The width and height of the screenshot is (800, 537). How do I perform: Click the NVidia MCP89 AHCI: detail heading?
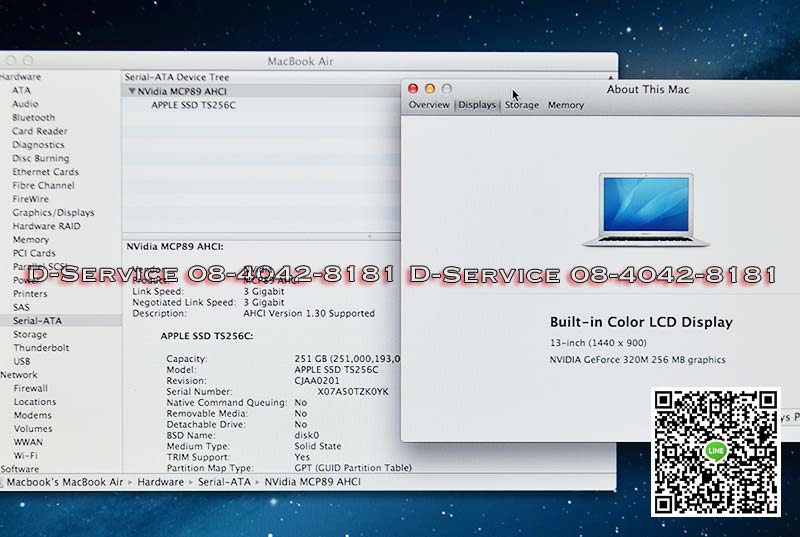(x=175, y=247)
